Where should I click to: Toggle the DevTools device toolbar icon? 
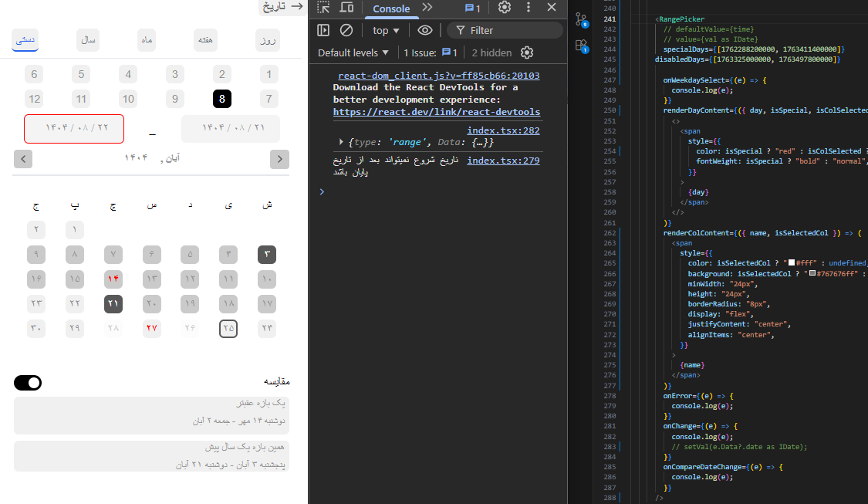pos(347,8)
